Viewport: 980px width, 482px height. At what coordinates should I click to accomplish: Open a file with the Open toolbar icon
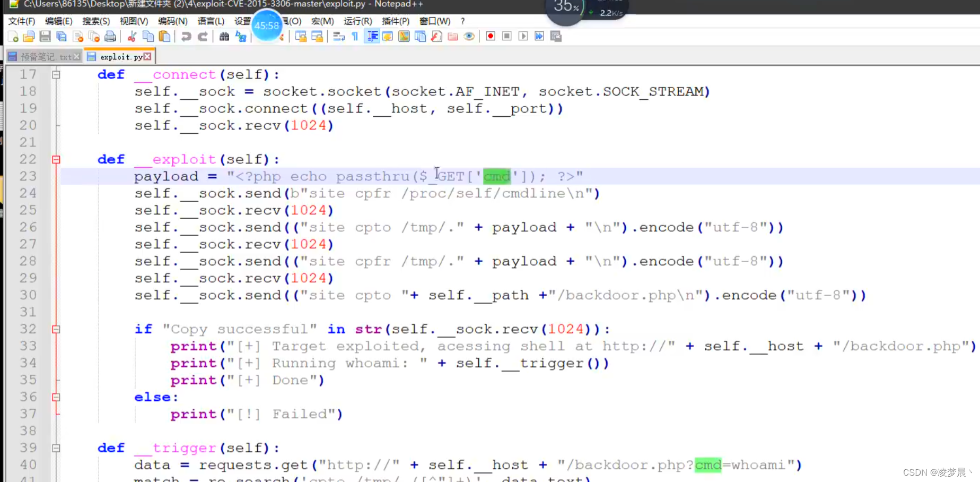click(x=29, y=36)
